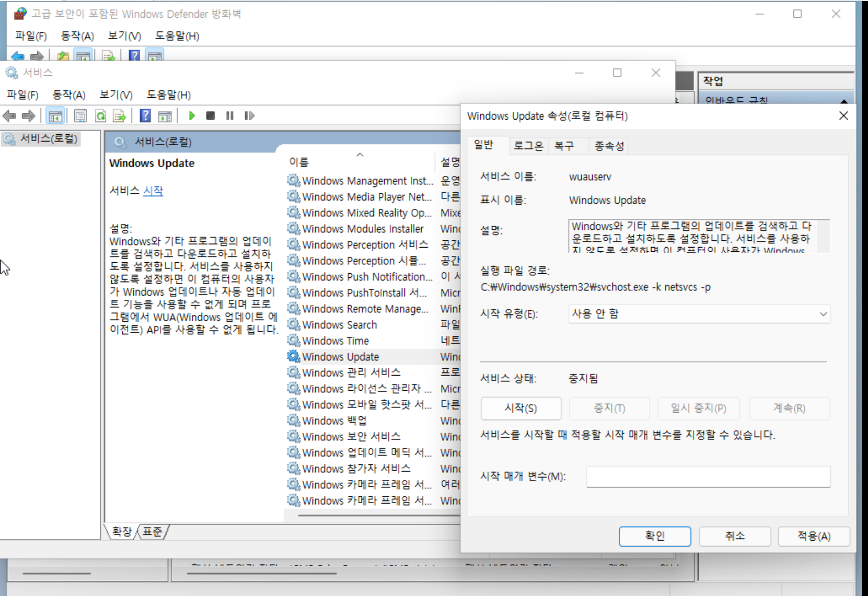This screenshot has width=868, height=596.
Task: Click Up One Level folder icon in Firewall toolbar
Action: [x=63, y=56]
